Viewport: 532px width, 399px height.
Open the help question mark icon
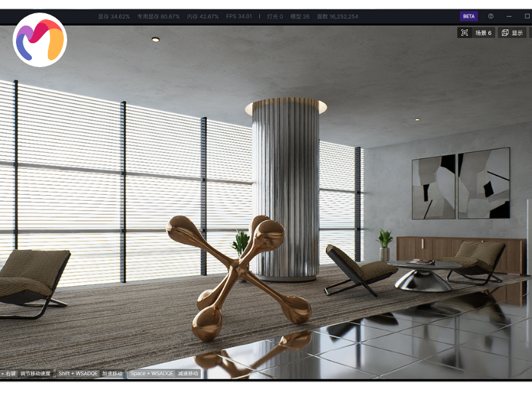(491, 16)
